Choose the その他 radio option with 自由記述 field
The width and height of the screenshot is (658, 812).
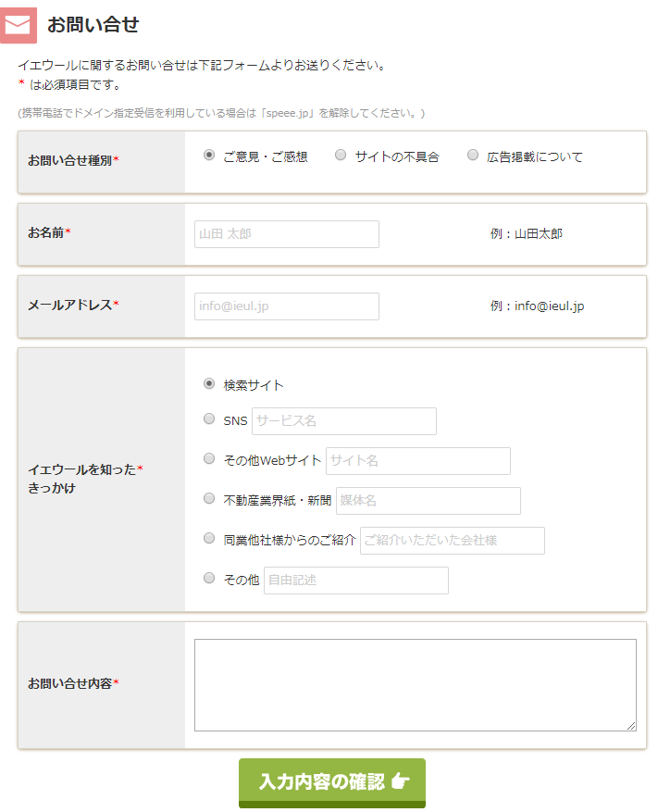tap(208, 578)
